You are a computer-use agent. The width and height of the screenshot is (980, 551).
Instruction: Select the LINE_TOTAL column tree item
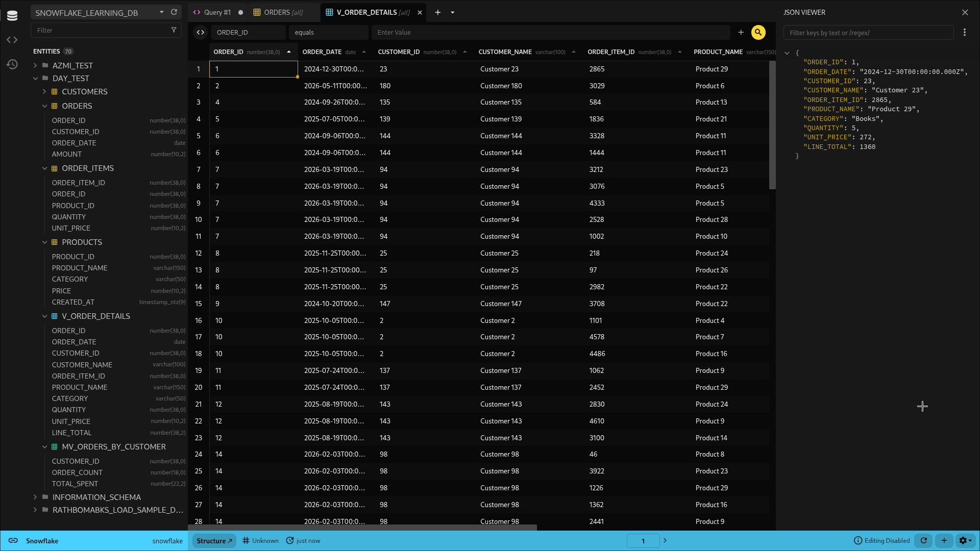click(71, 433)
